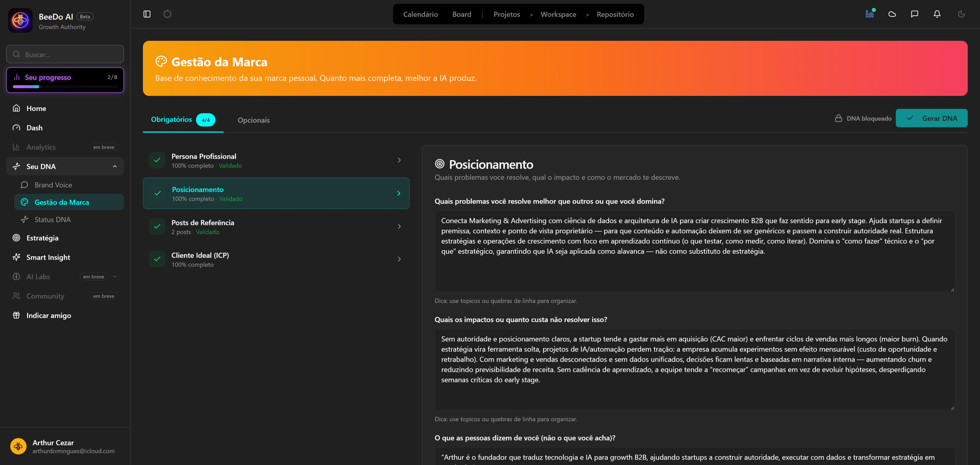
Task: Go to Home in sidebar
Action: point(65,108)
